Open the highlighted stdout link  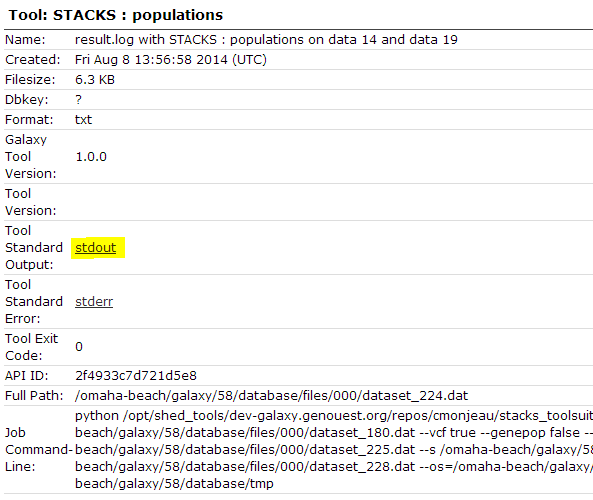[x=96, y=248]
